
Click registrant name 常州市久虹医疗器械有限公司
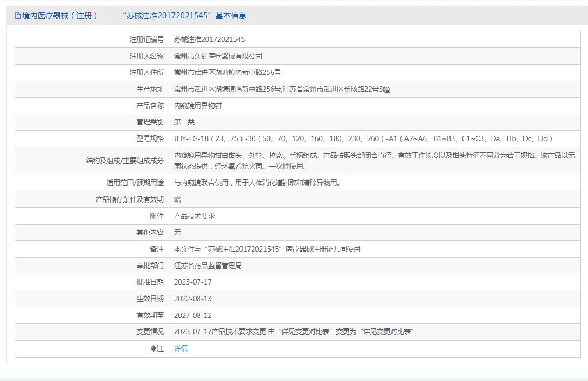[218, 56]
